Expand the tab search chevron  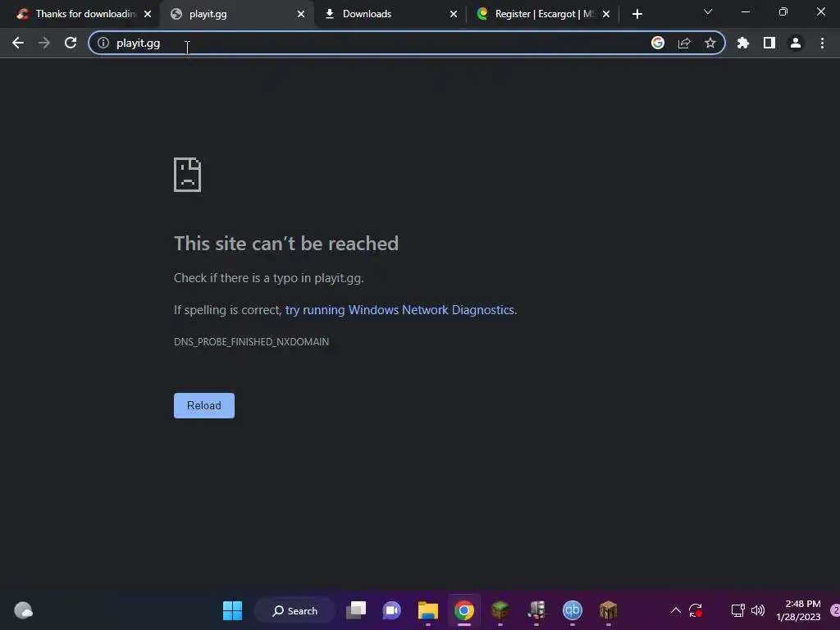click(708, 11)
